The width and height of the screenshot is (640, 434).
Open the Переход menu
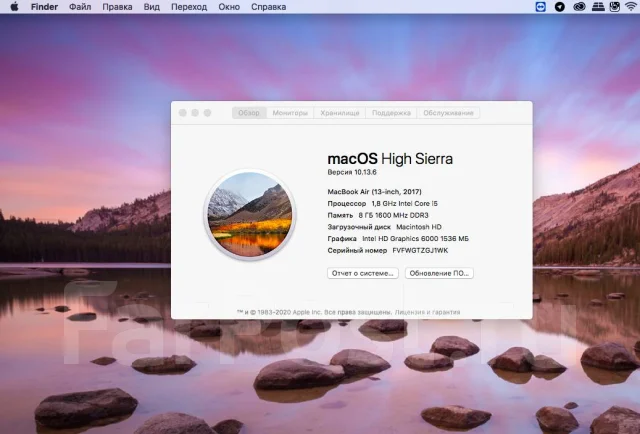(x=189, y=7)
